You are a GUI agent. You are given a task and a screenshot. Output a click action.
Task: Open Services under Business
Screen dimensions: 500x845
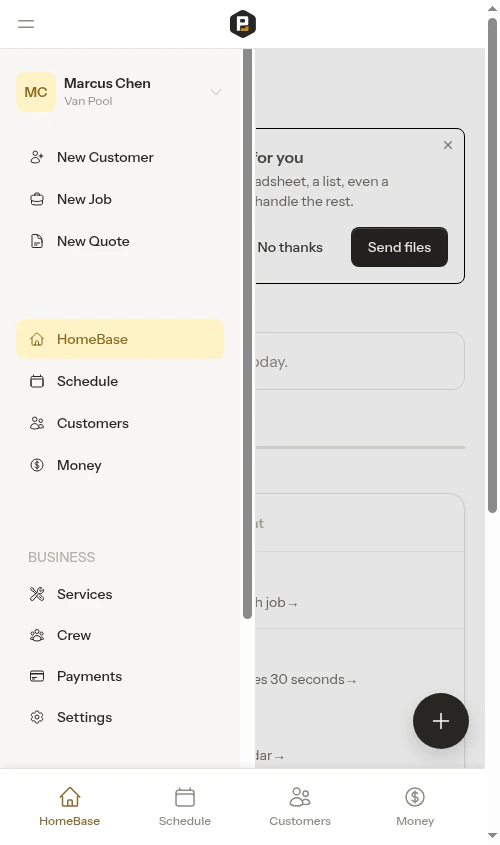(x=120, y=594)
